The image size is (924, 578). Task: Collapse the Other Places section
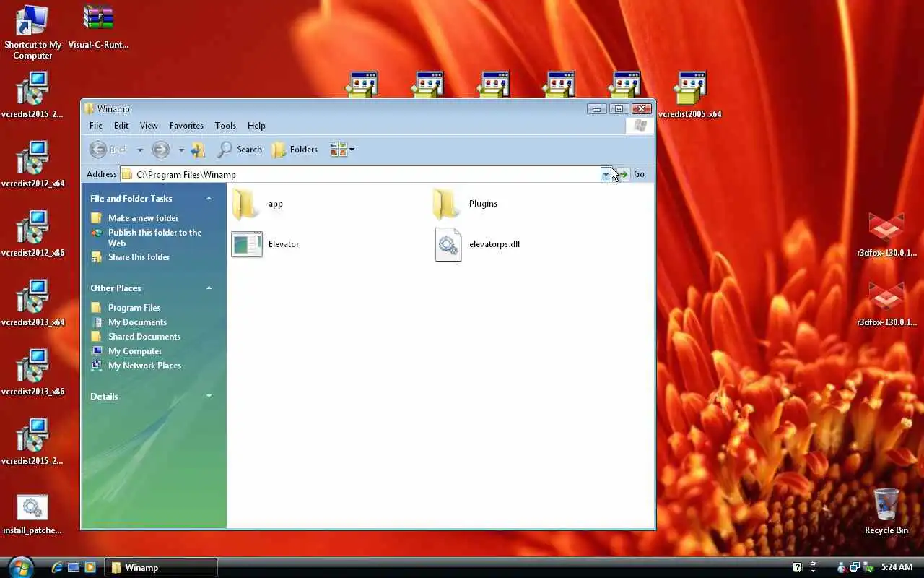pyautogui.click(x=209, y=288)
